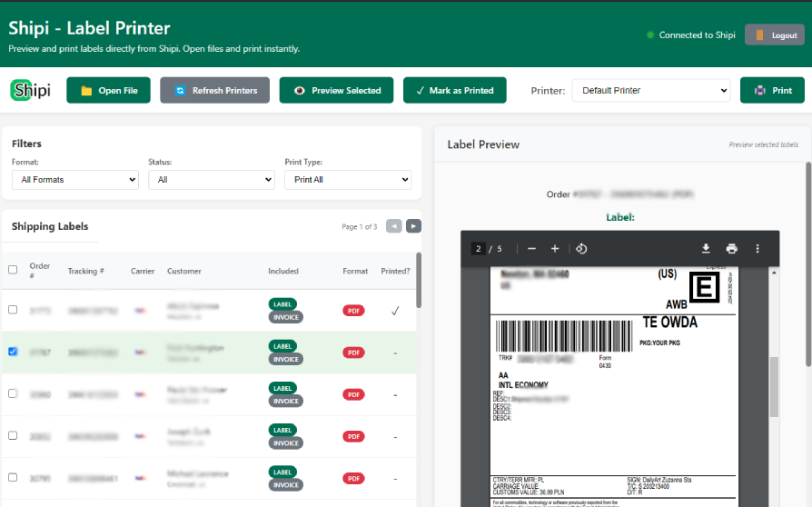Choose a printer from Default Printer dropdown
The image size is (812, 507).
[651, 91]
